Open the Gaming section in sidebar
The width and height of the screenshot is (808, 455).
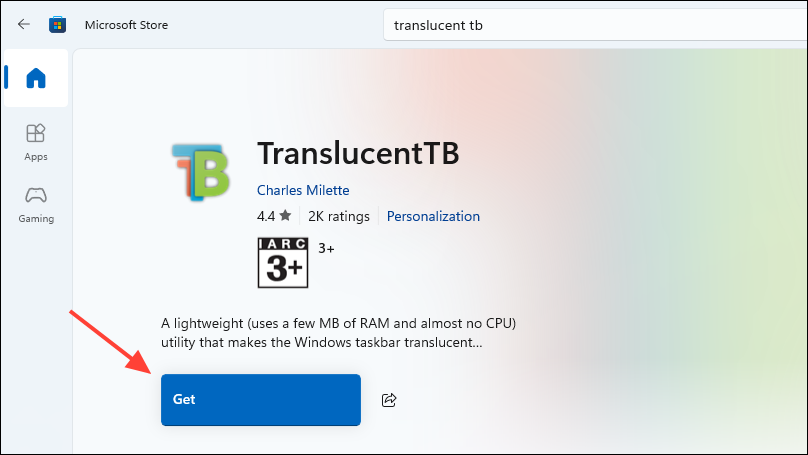36,205
